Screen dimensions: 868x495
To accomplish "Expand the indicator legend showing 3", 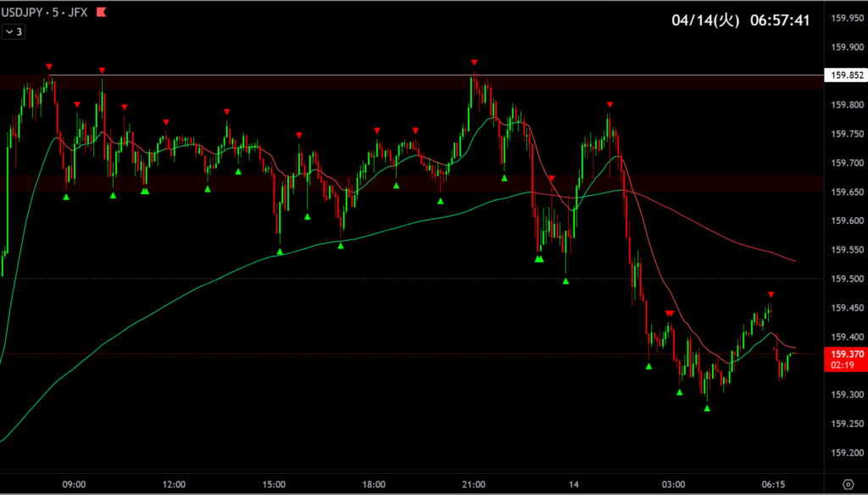I will tap(14, 31).
